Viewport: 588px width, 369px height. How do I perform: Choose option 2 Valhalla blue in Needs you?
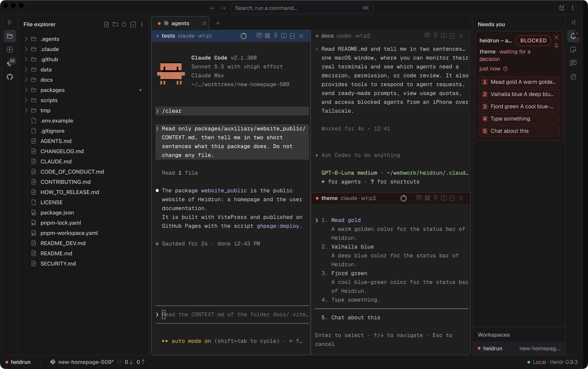point(519,94)
